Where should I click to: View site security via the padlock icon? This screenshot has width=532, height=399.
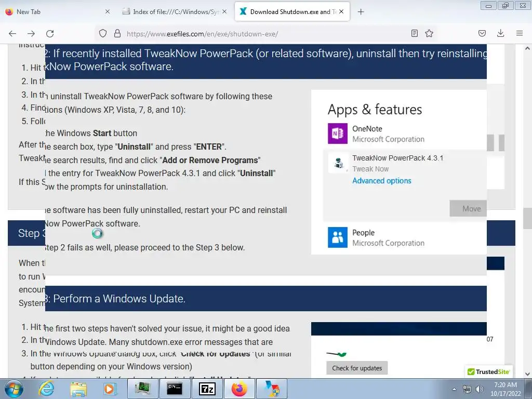(117, 33)
